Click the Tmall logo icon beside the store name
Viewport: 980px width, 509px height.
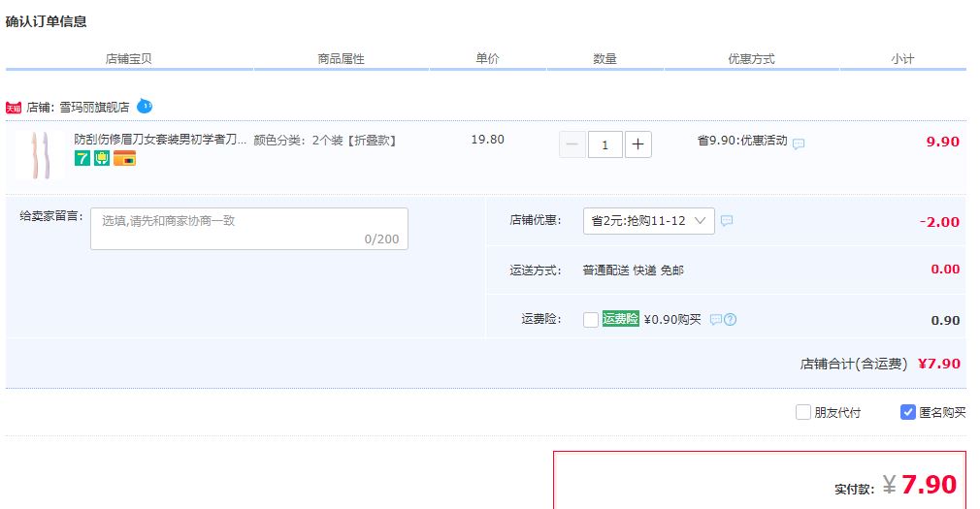pyautogui.click(x=14, y=108)
